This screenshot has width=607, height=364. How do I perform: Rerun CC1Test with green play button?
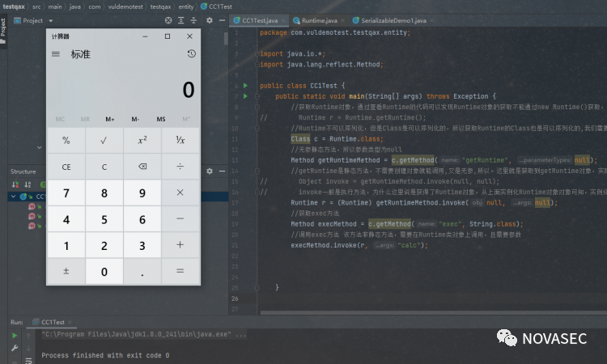tap(15, 336)
